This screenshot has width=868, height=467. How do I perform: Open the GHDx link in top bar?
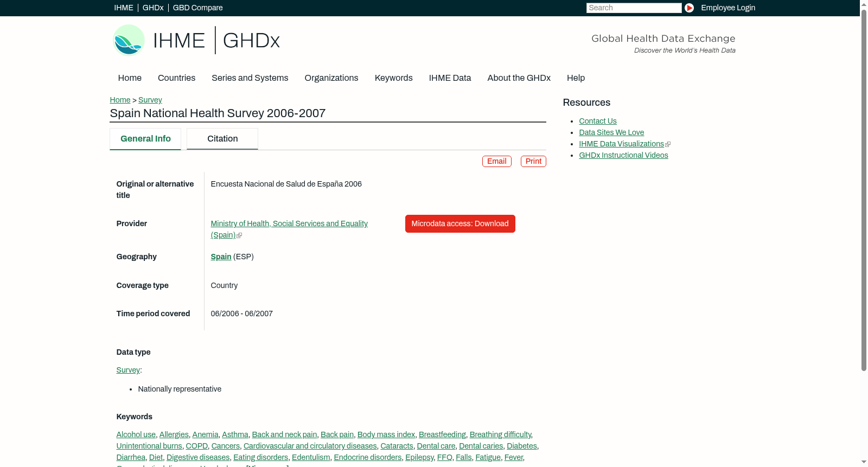(153, 8)
